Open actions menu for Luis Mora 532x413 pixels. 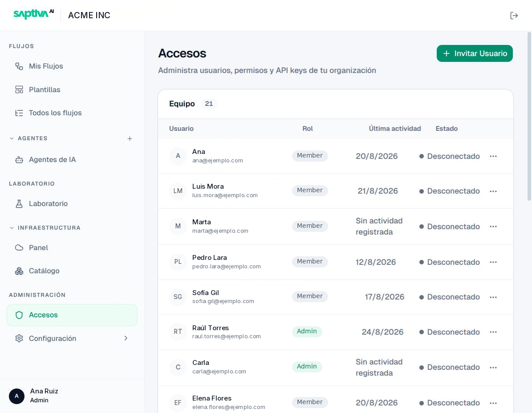click(493, 191)
